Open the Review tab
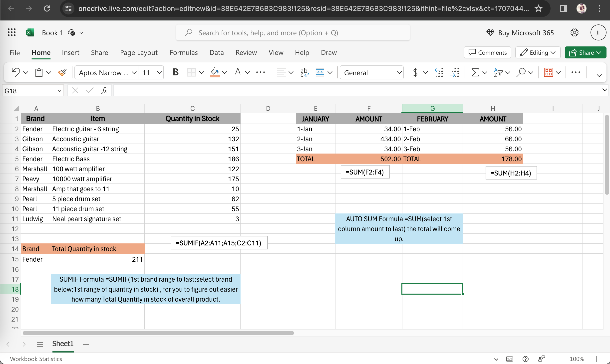The image size is (610, 364). coord(246,52)
